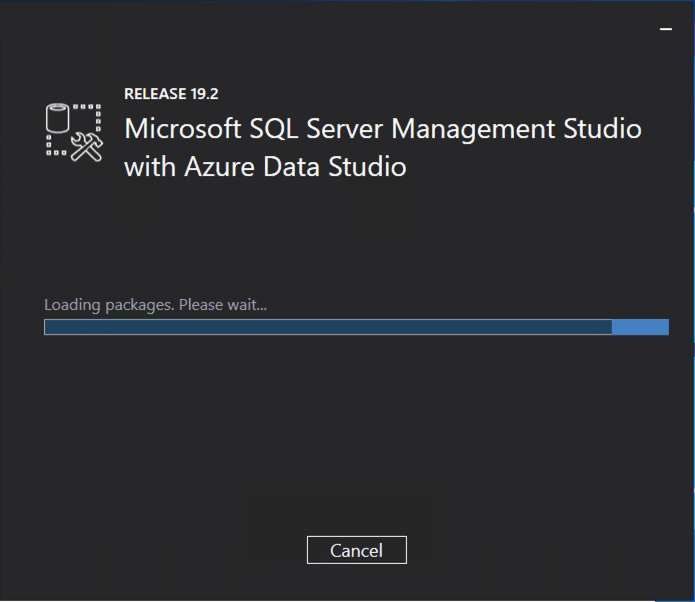
Task: Click the word "Azure" in the heading
Action: [218, 167]
